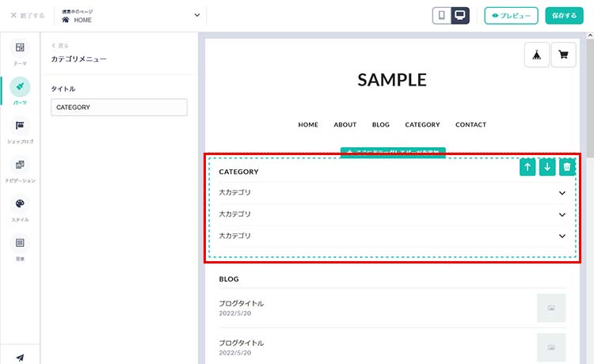Click ABOUT in the site navigation
The image size is (594, 364).
[x=345, y=125]
